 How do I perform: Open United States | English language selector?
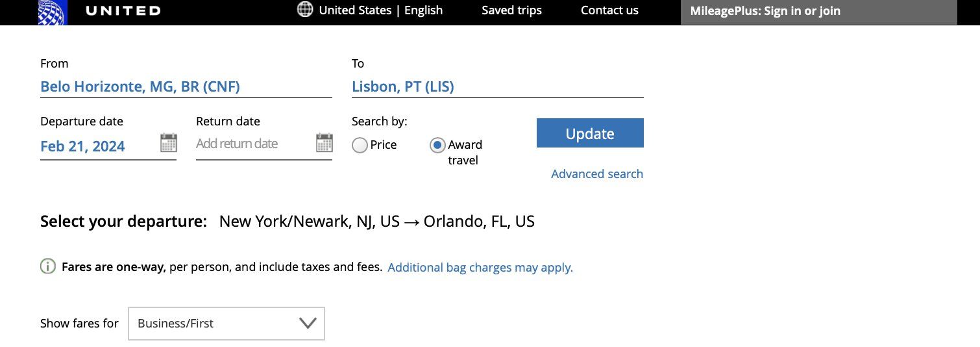click(380, 10)
